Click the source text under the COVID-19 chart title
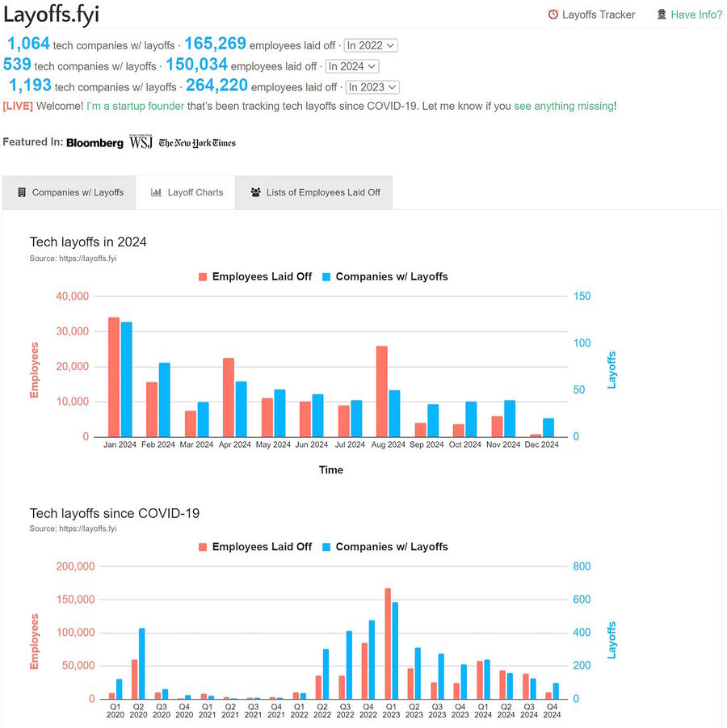Screen dimensions: 727x728 [73, 528]
